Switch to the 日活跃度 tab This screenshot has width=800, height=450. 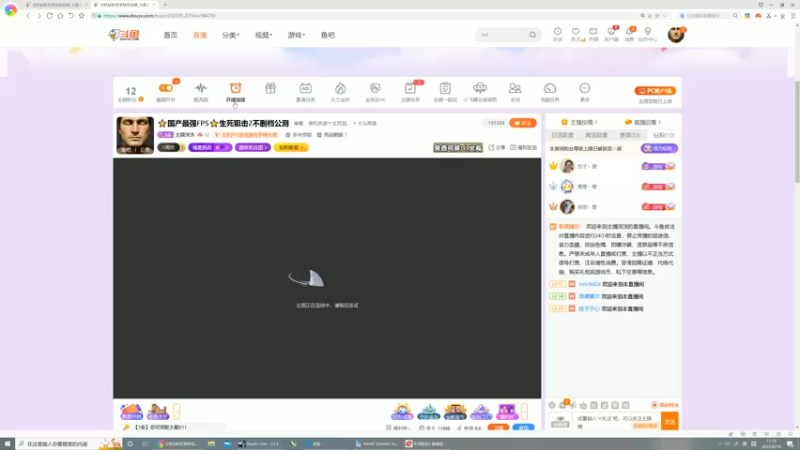(x=562, y=135)
